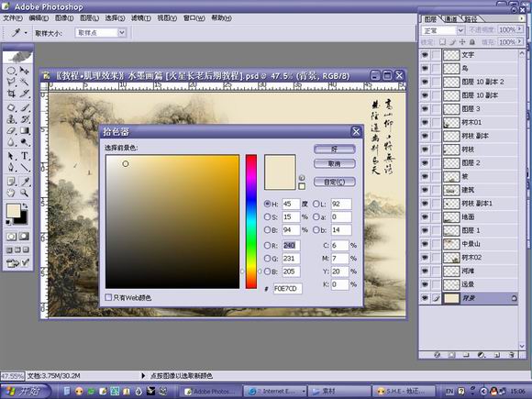This screenshot has width=532, height=399.
Task: Open the 滤镜(T) menu
Action: pos(141,18)
